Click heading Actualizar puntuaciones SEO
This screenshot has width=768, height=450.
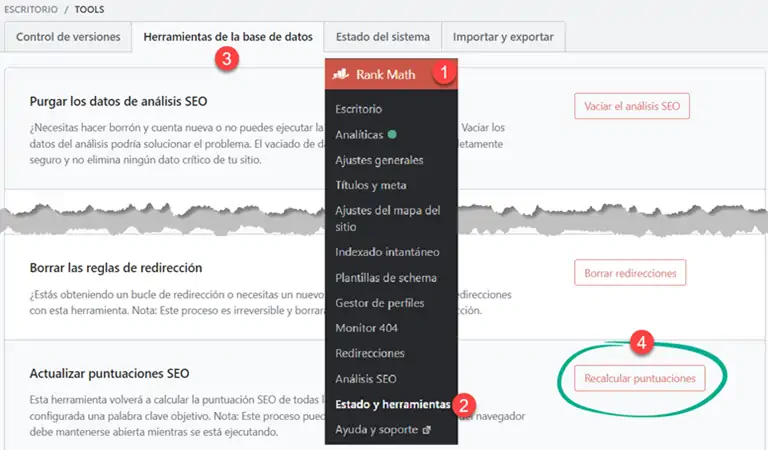109,374
